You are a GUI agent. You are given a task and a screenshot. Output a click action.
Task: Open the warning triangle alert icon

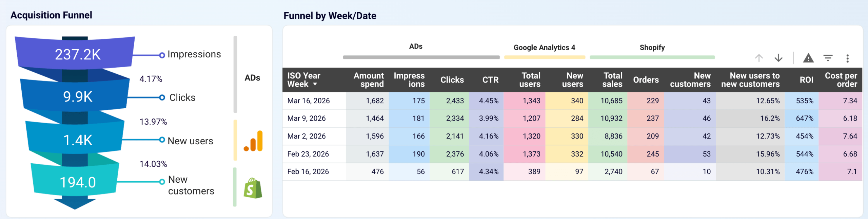point(808,58)
